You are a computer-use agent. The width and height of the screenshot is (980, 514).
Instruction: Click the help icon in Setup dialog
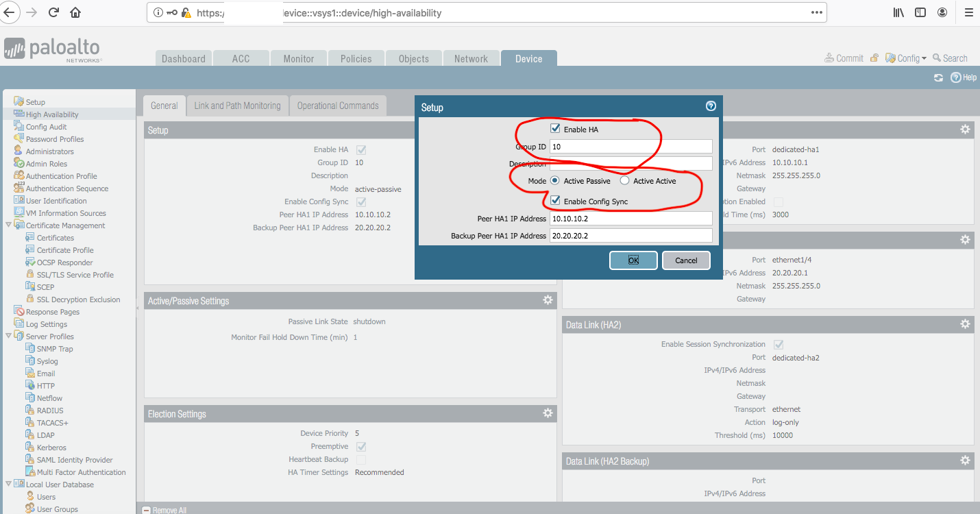point(711,106)
